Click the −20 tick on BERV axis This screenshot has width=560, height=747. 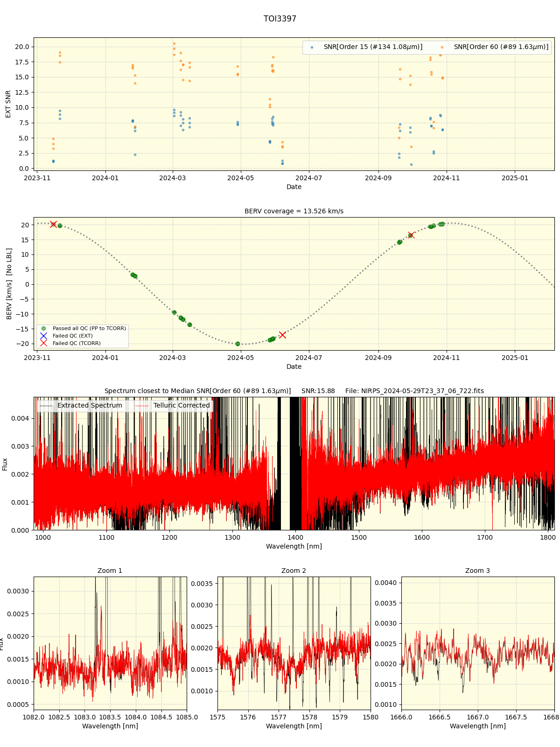click(x=22, y=344)
